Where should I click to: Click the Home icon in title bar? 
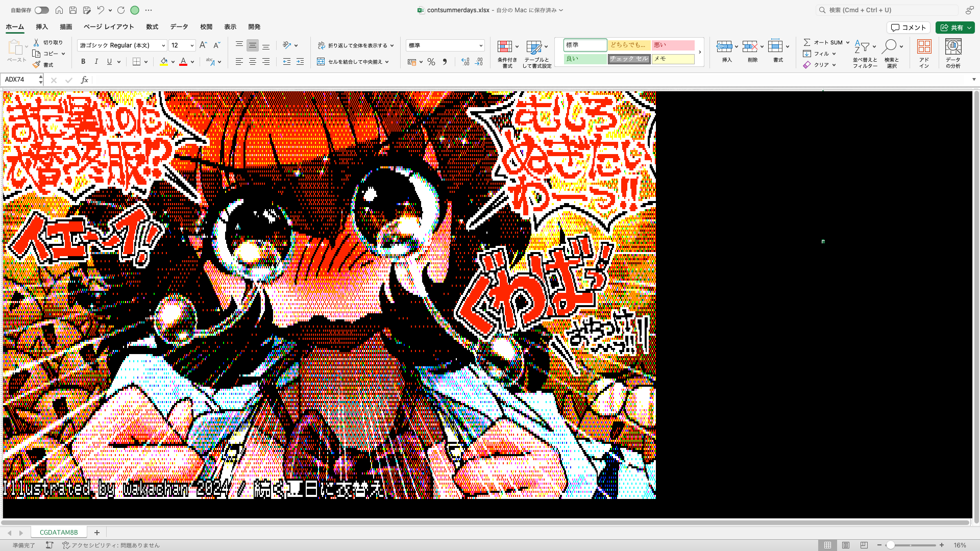pos(59,10)
